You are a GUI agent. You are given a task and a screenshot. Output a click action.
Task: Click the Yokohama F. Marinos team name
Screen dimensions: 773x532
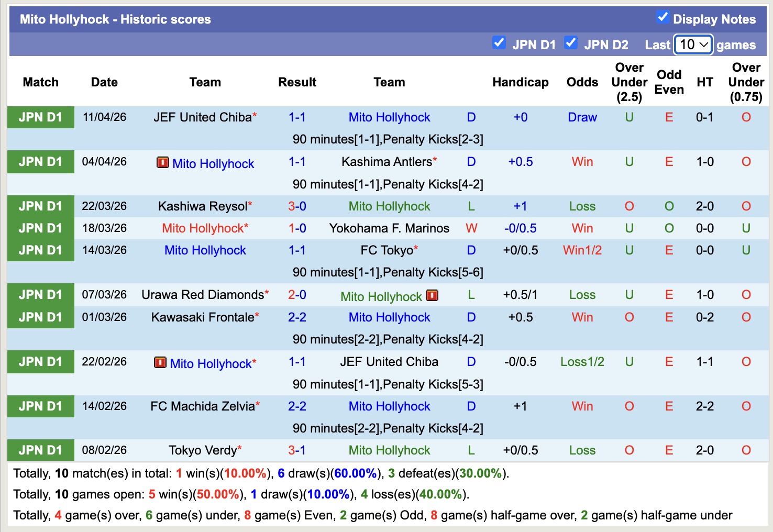coord(389,228)
